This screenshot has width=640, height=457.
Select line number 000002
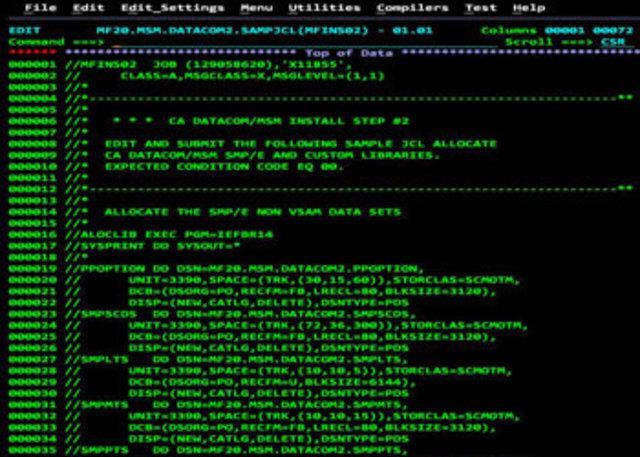32,76
